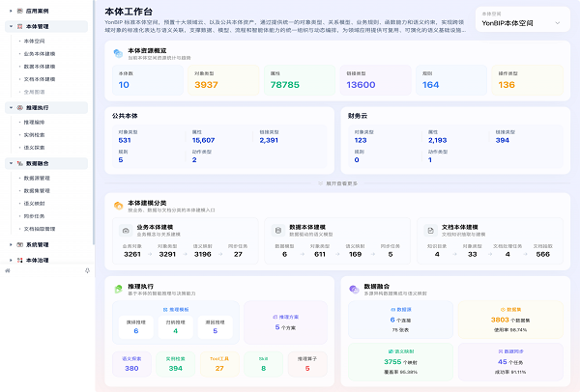
Task: Open the 公共本体 space card title
Action: (x=125, y=116)
